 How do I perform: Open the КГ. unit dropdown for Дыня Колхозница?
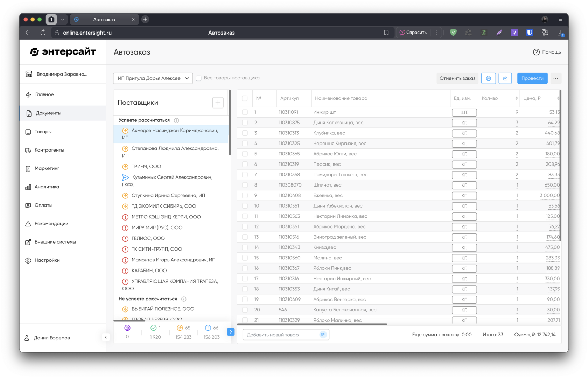464,123
